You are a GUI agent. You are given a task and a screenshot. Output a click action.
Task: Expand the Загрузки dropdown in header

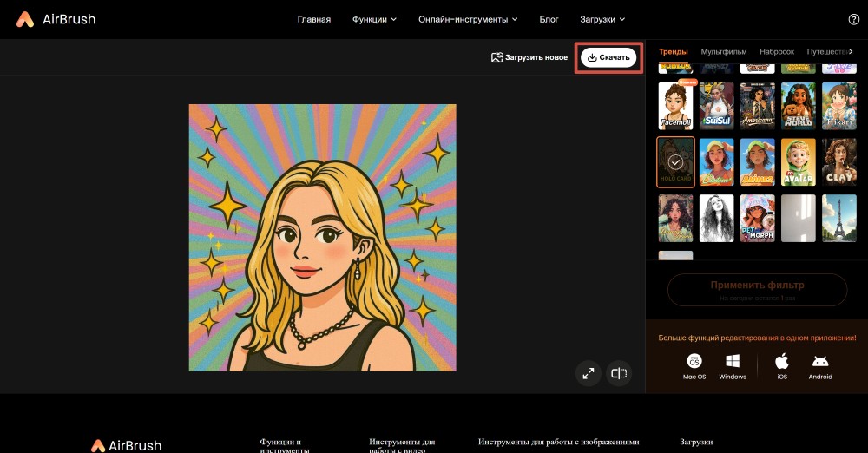pos(602,19)
